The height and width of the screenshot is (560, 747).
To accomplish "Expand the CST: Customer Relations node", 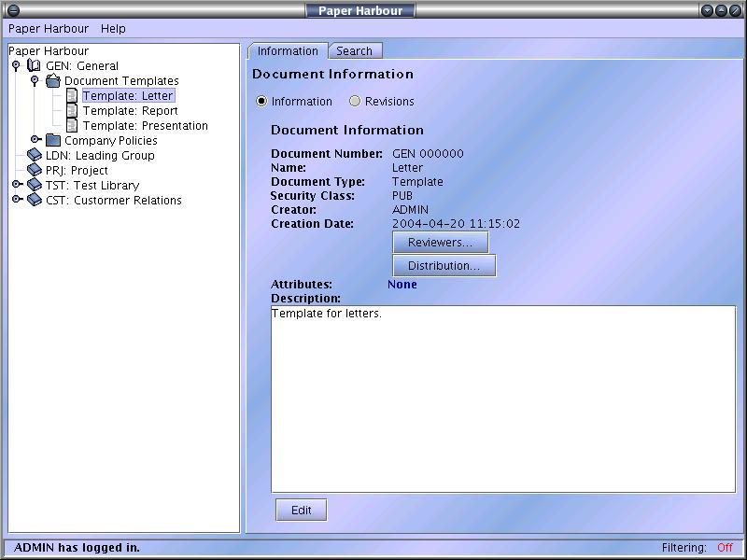I will pos(17,199).
